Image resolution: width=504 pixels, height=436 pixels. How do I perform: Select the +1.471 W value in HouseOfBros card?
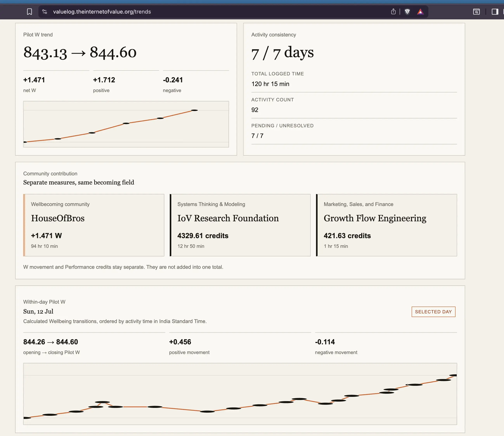tap(47, 236)
